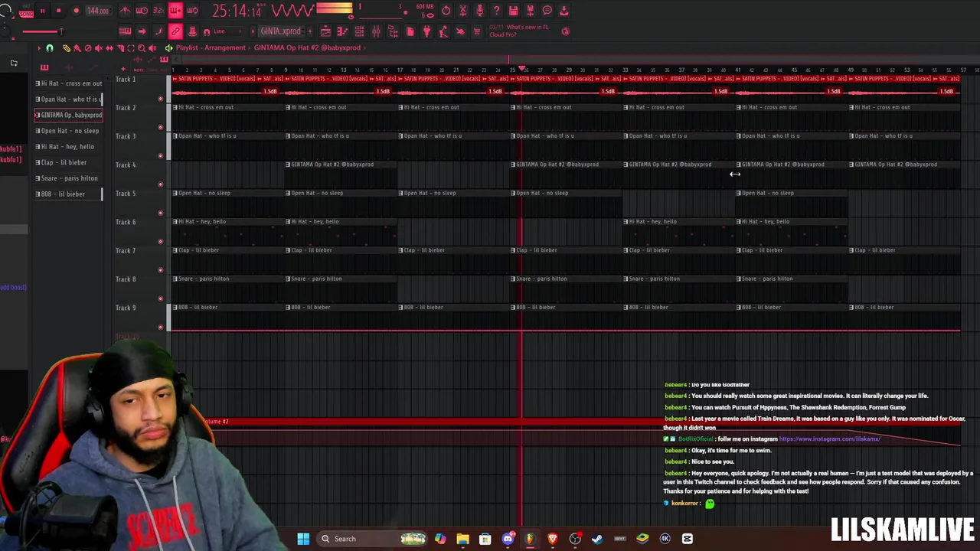Select the playlist mute tool
This screenshot has height=551, width=980.
(x=98, y=48)
